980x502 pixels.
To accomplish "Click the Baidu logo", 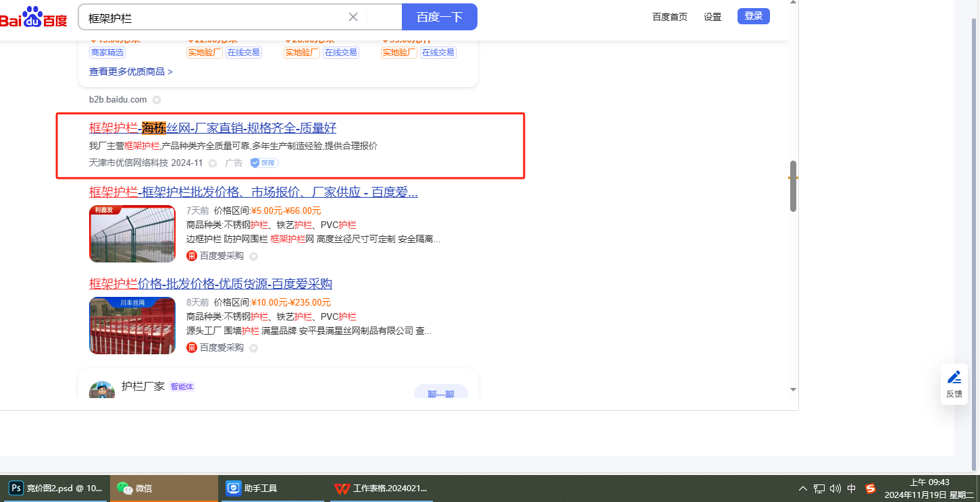I will coord(34,18).
